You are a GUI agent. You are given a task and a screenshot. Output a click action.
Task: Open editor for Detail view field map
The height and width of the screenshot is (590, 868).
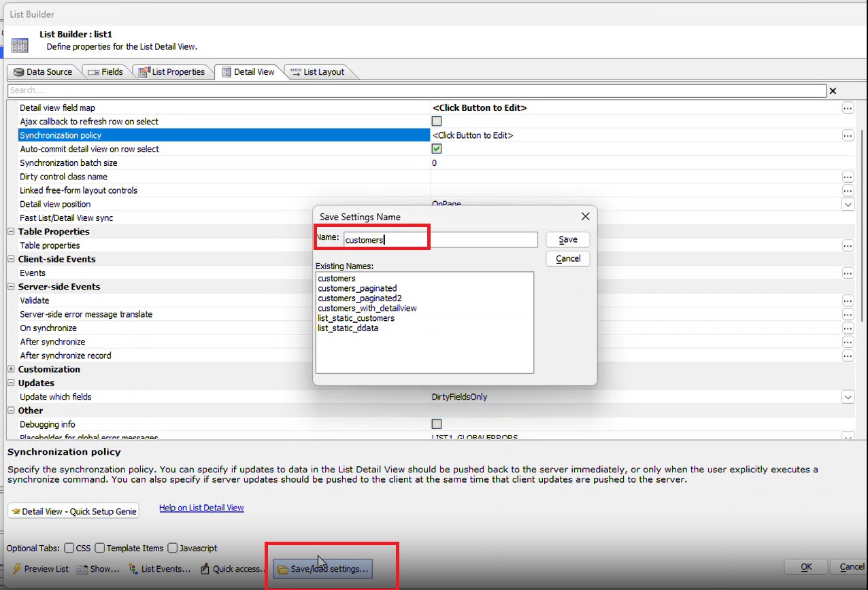848,108
